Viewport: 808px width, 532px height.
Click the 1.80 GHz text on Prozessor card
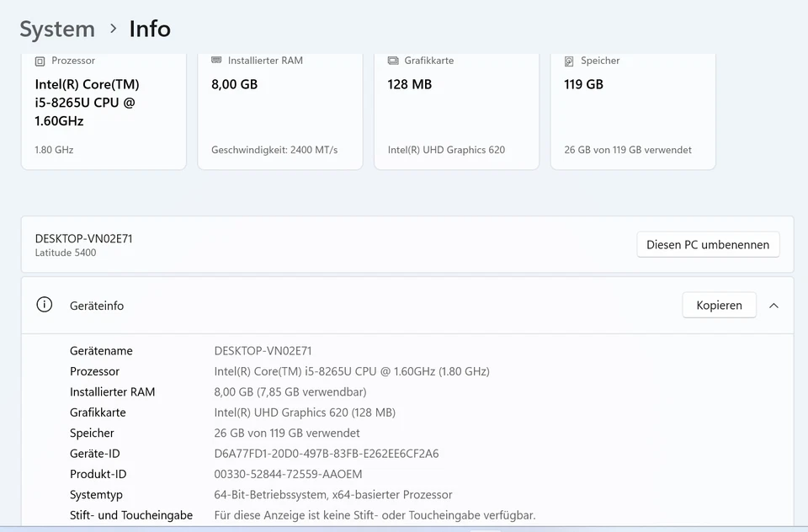tap(54, 150)
